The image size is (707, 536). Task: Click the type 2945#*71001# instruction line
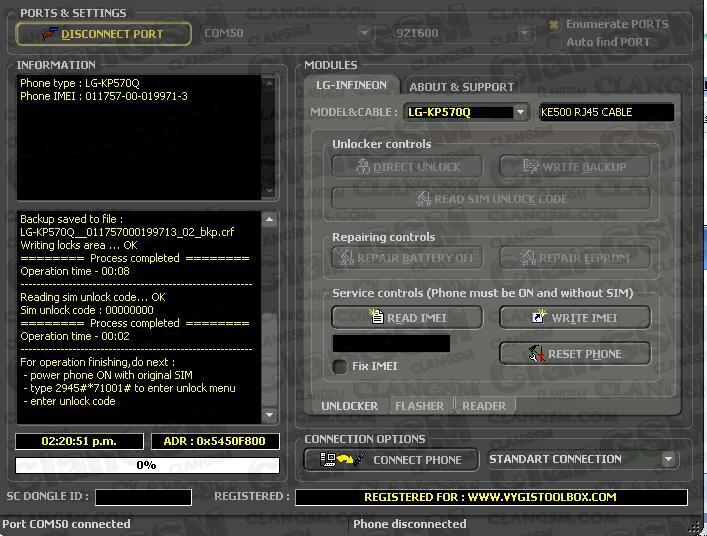coord(130,388)
